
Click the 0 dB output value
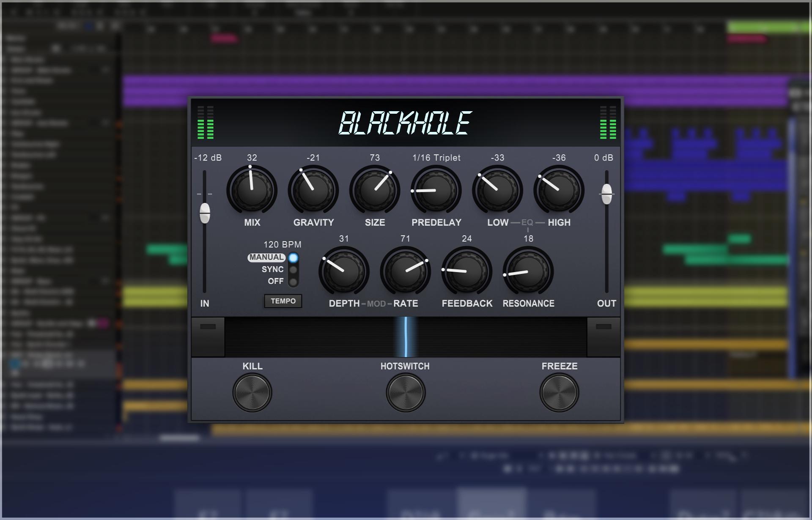point(604,158)
